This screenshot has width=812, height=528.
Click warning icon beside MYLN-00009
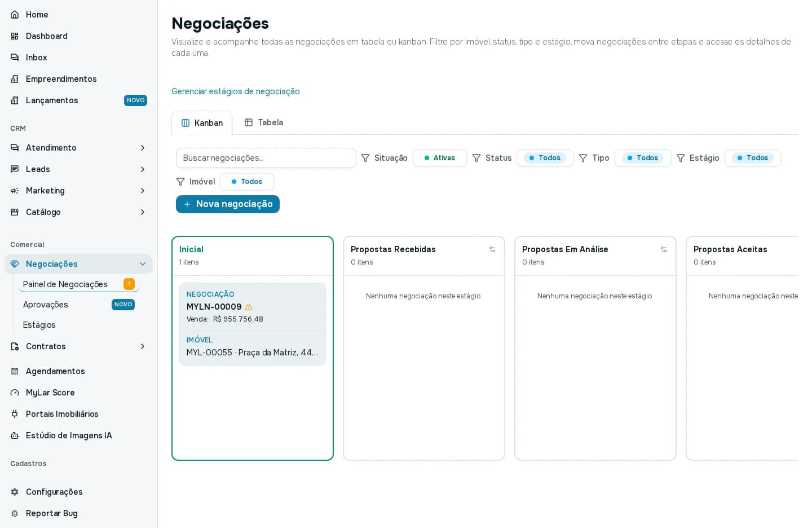click(249, 307)
